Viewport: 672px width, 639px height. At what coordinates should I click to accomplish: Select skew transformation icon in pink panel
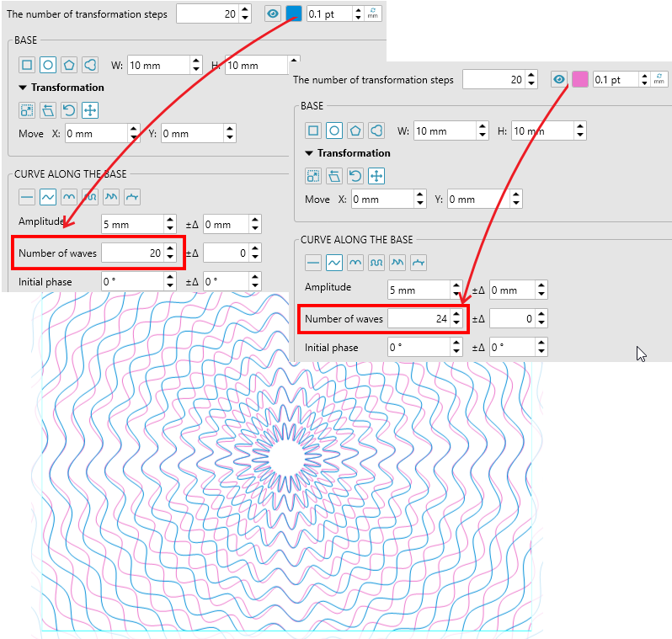(334, 175)
